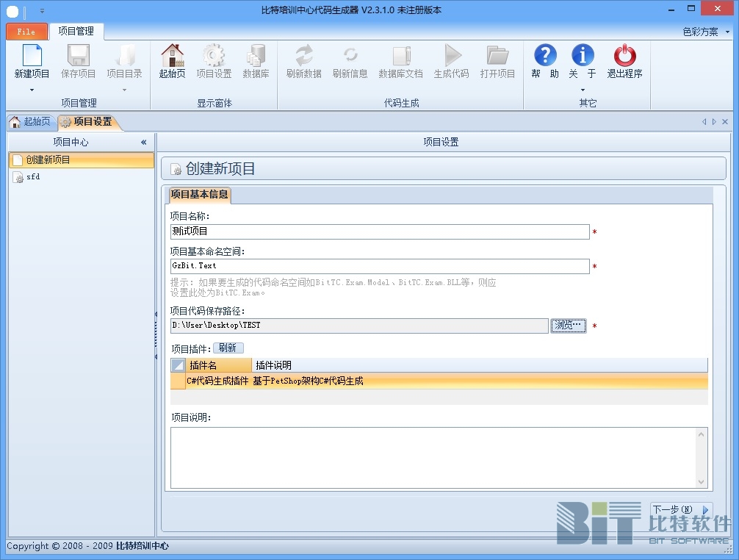The width and height of the screenshot is (739, 560).
Task: Open the File menu tab
Action: tap(26, 32)
